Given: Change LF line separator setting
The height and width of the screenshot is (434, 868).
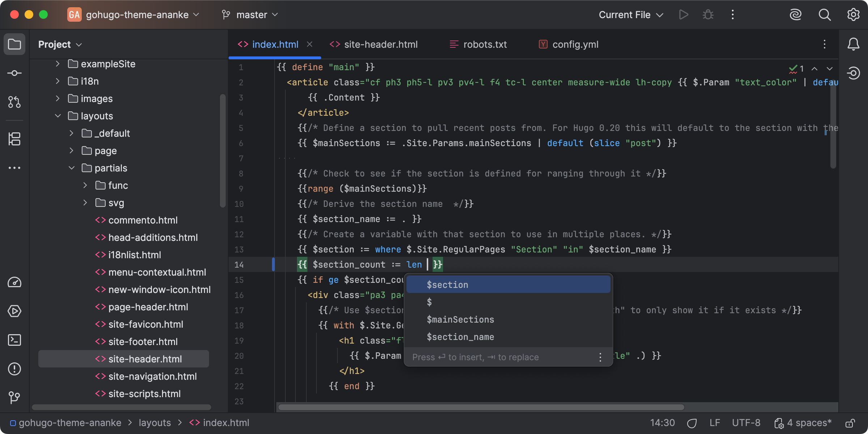Looking at the screenshot, I should pos(715,423).
